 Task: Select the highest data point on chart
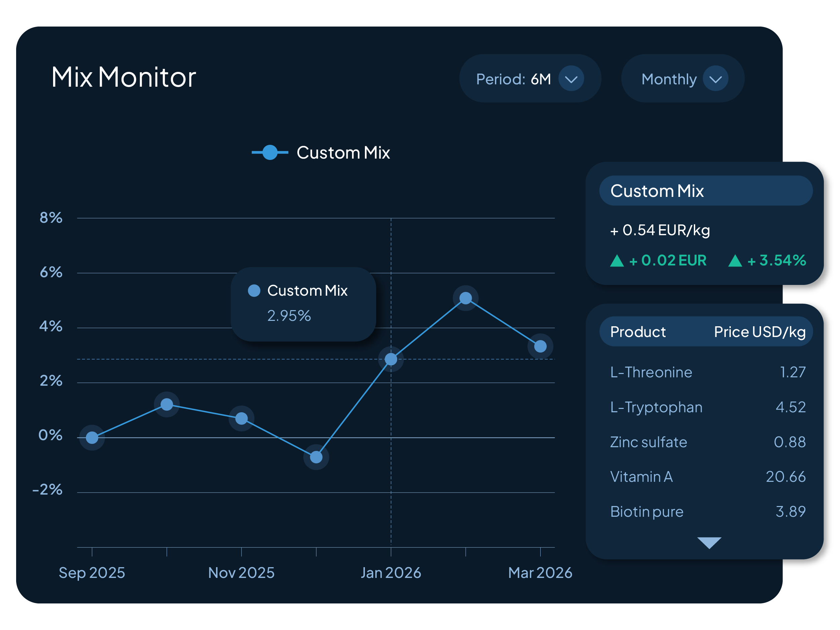(x=466, y=298)
